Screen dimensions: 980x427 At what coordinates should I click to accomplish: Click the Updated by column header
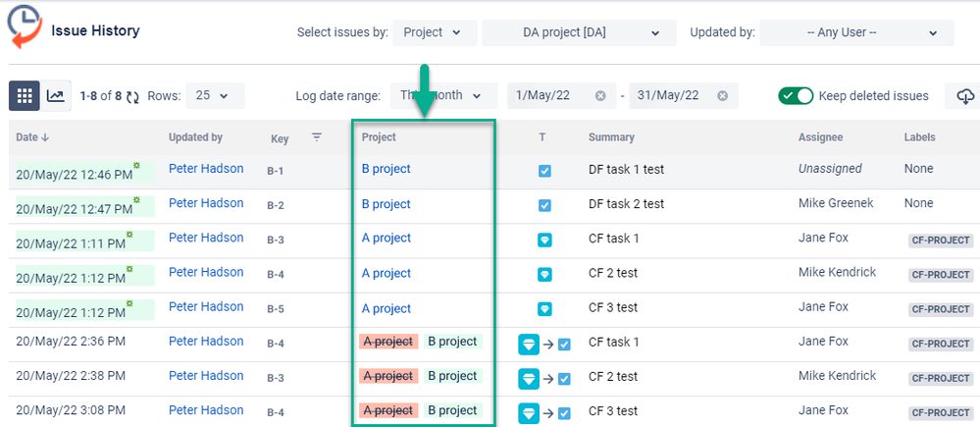click(x=195, y=136)
